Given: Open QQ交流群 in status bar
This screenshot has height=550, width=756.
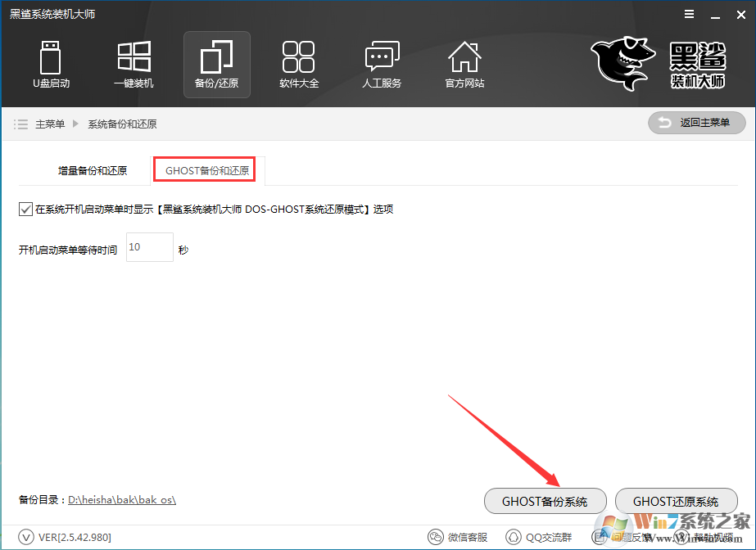Looking at the screenshot, I should pos(539,537).
